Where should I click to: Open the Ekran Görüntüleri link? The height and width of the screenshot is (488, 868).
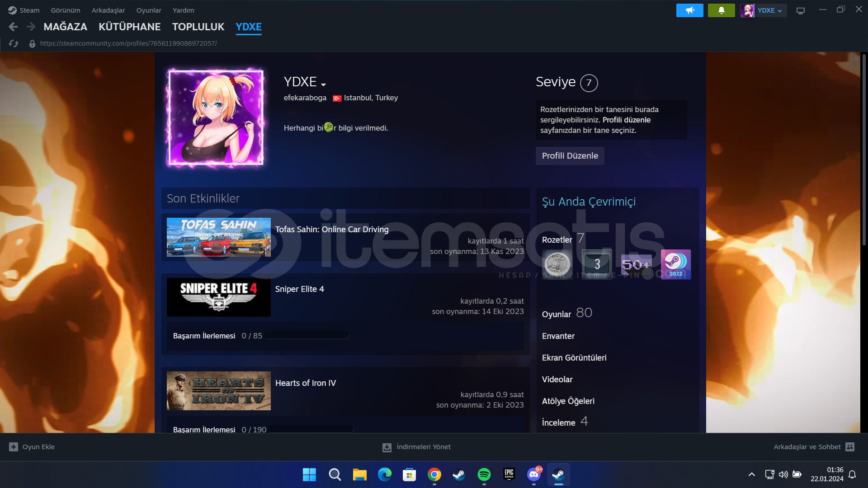pos(574,358)
